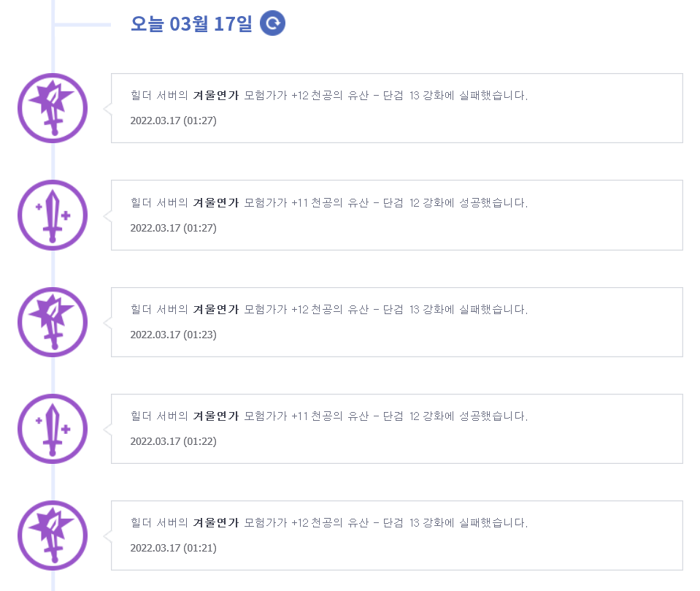Click the broken sword icon for 01:27 failure
700x591 pixels.
pyautogui.click(x=53, y=108)
